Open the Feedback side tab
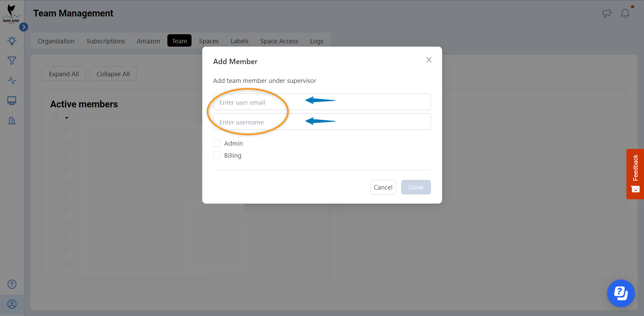The image size is (644, 316). tap(635, 174)
